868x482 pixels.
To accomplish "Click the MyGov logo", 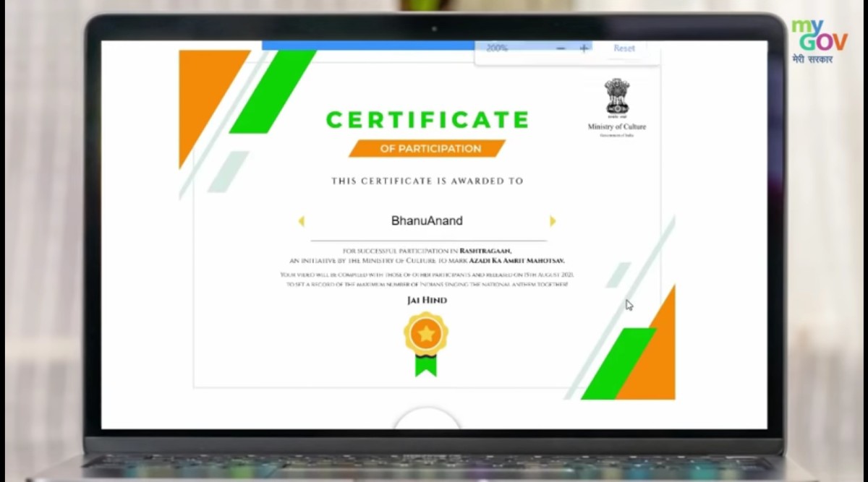I will pos(819,40).
